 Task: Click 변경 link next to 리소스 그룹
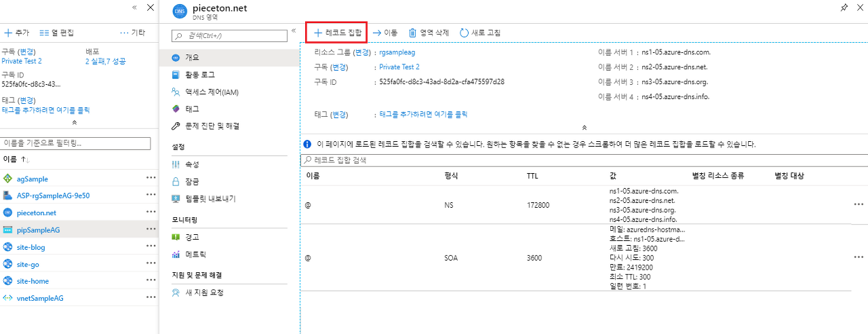pos(363,52)
